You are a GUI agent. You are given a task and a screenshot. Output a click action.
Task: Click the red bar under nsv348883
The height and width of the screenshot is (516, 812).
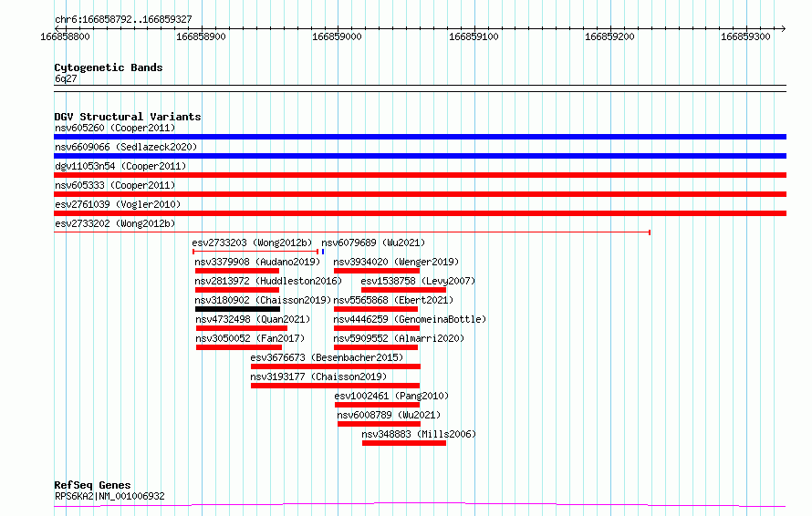(x=404, y=443)
